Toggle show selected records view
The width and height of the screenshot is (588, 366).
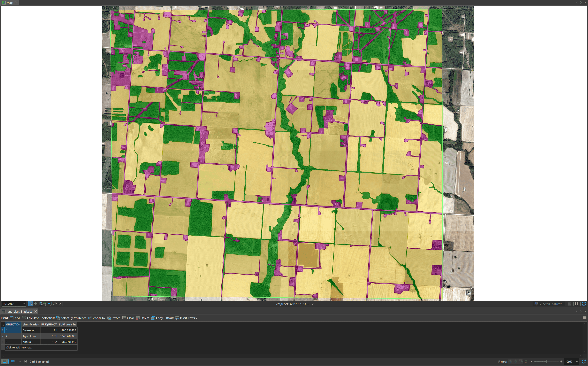point(13,361)
